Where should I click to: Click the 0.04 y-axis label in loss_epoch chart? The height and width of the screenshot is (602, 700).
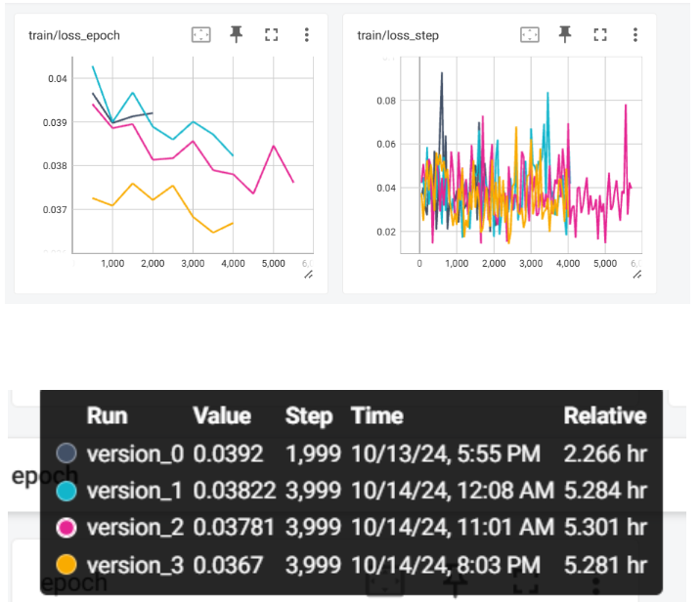pos(58,78)
